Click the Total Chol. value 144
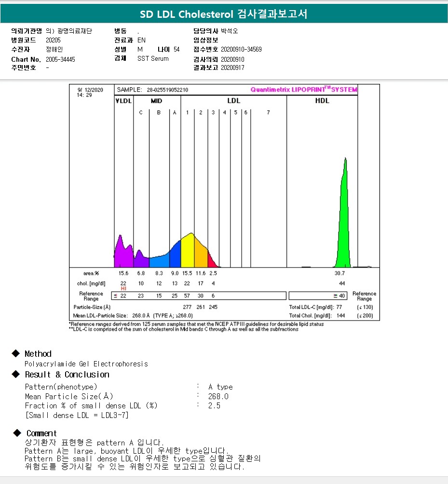Screen dimensions: 448x484 pyautogui.click(x=341, y=316)
